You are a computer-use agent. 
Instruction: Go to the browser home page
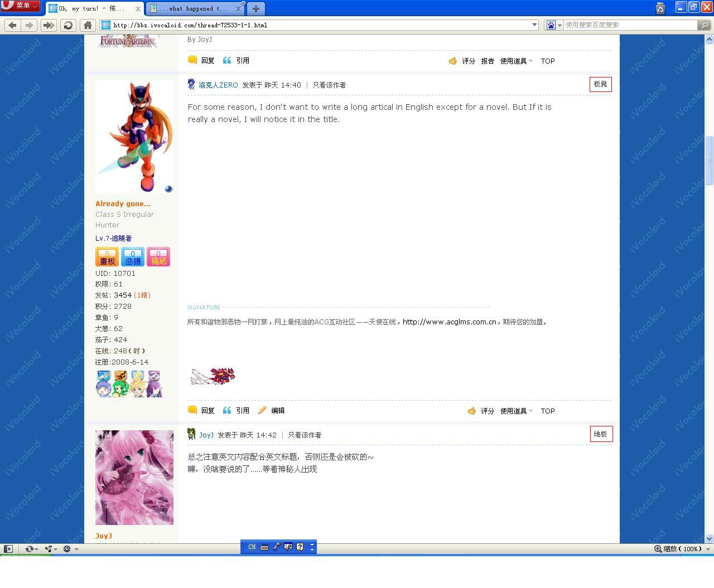[x=88, y=25]
